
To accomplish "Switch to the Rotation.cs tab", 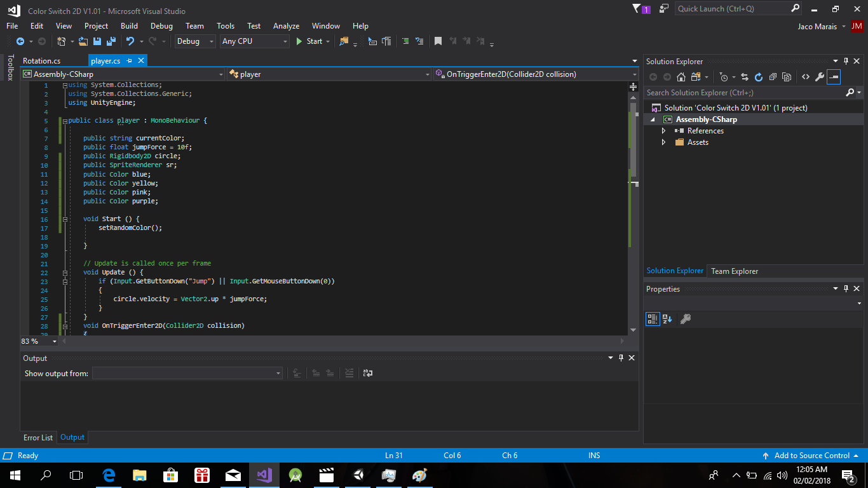I will [x=41, y=61].
